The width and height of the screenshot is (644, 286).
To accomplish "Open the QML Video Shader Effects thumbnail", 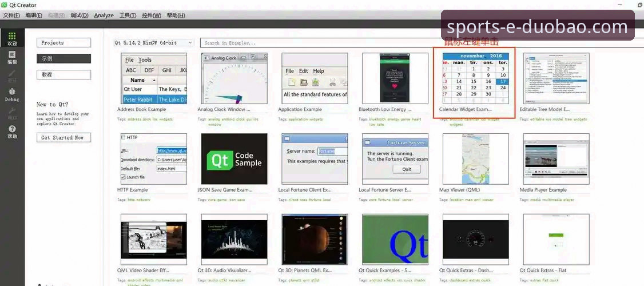I will [154, 239].
